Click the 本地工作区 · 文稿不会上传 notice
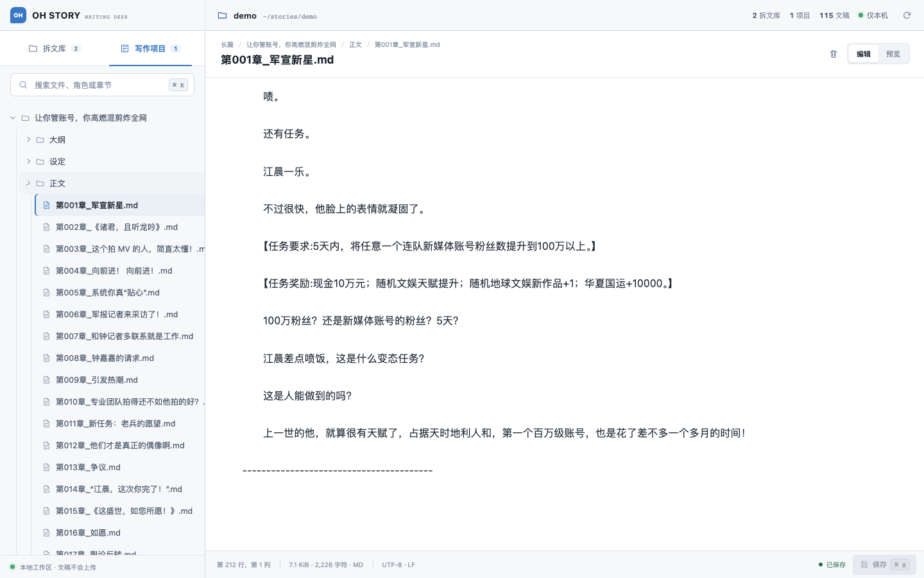The height and width of the screenshot is (578, 924). click(53, 567)
